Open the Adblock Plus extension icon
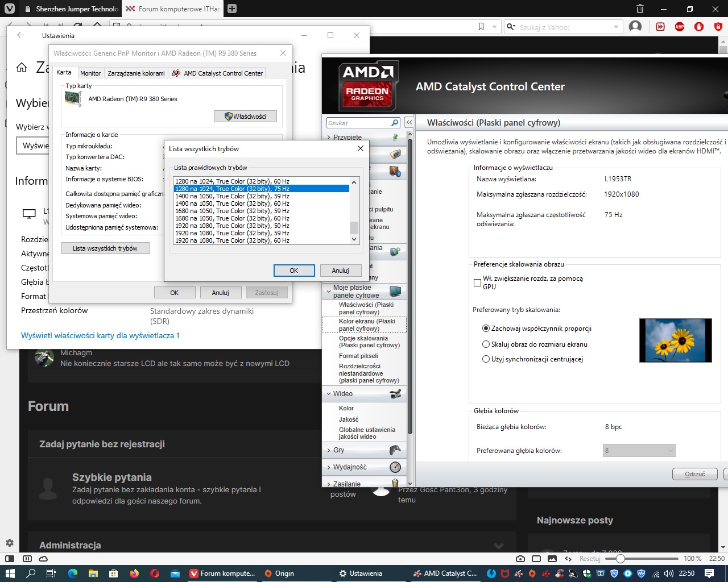728x582 pixels. [x=679, y=27]
